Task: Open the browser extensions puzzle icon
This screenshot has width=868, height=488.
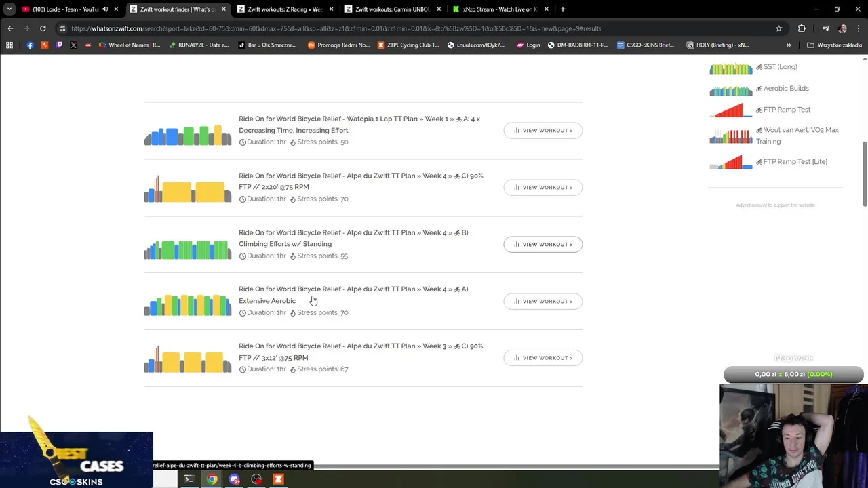Action: (x=802, y=28)
